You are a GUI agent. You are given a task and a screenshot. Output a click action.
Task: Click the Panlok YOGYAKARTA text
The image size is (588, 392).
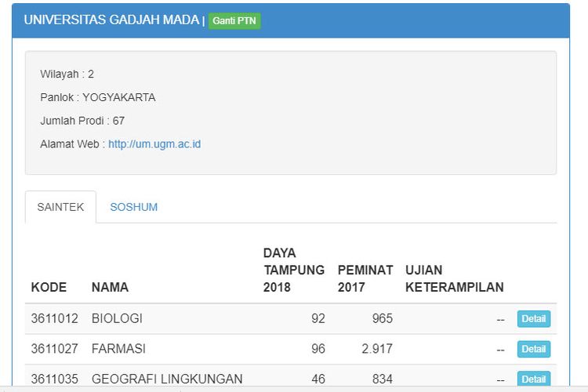[x=98, y=97]
